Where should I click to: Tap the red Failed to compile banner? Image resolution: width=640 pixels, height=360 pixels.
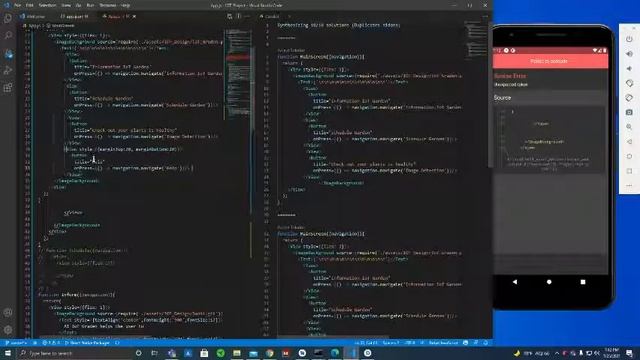(x=550, y=61)
